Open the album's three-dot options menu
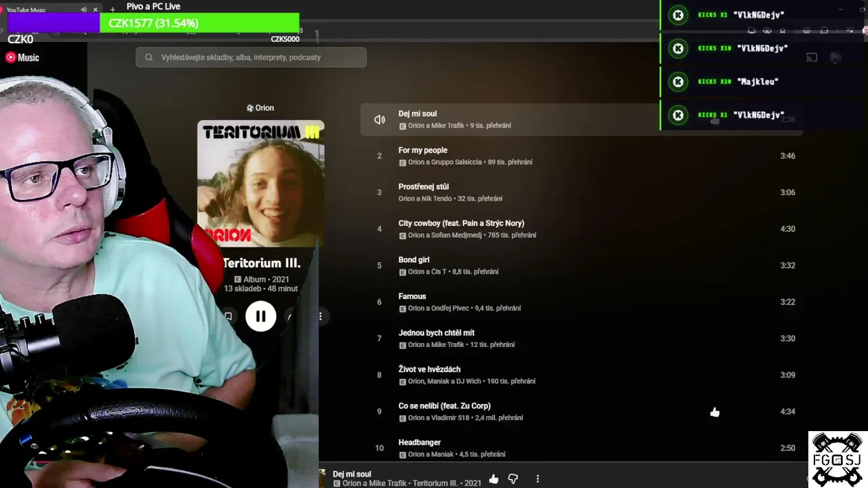Image resolution: width=868 pixels, height=488 pixels. (320, 316)
